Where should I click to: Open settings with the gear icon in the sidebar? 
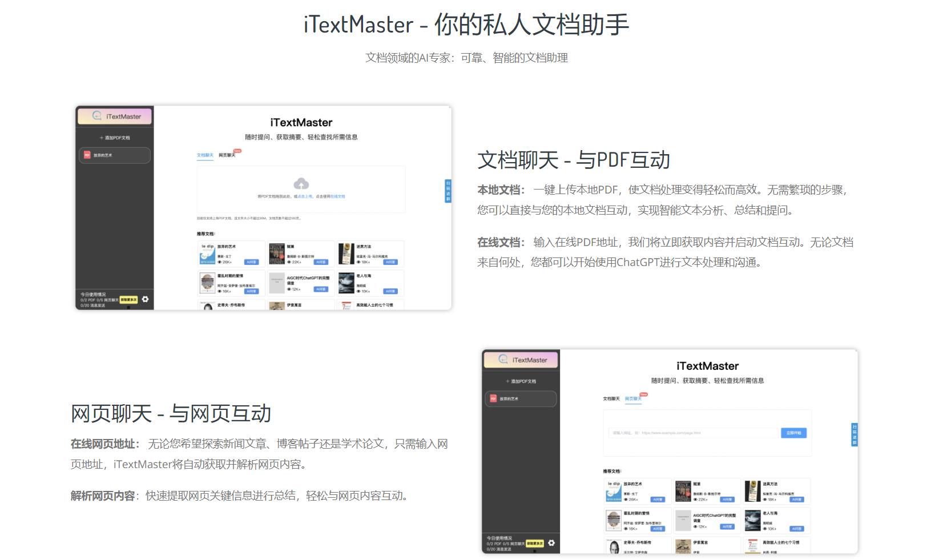pyautogui.click(x=146, y=299)
